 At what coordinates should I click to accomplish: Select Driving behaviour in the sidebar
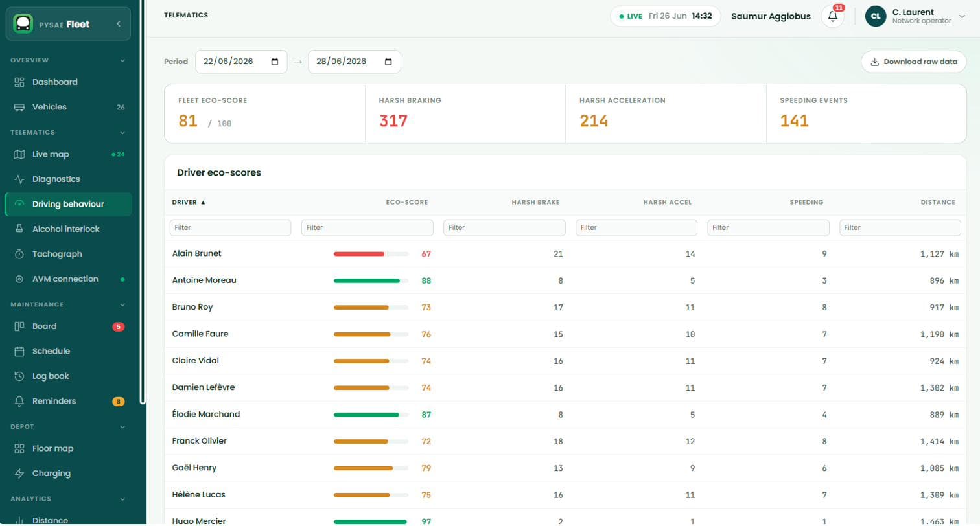(x=68, y=204)
